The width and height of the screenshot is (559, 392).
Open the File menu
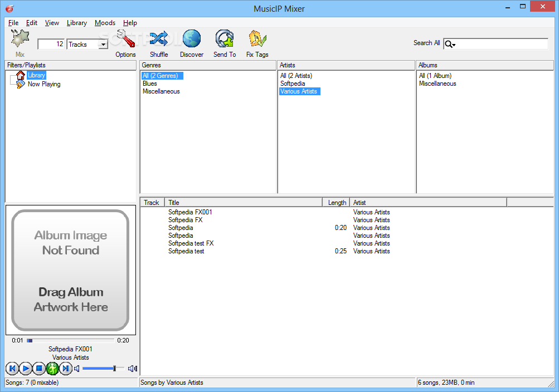(13, 23)
